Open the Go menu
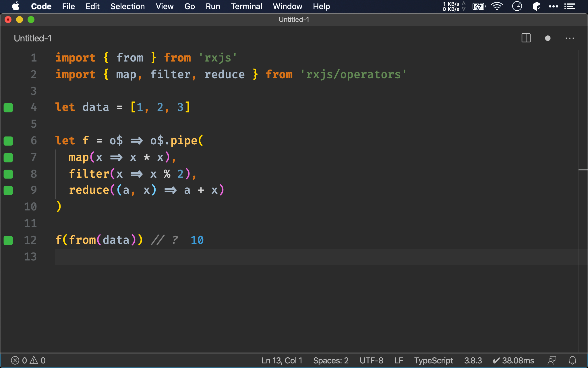 [x=189, y=6]
